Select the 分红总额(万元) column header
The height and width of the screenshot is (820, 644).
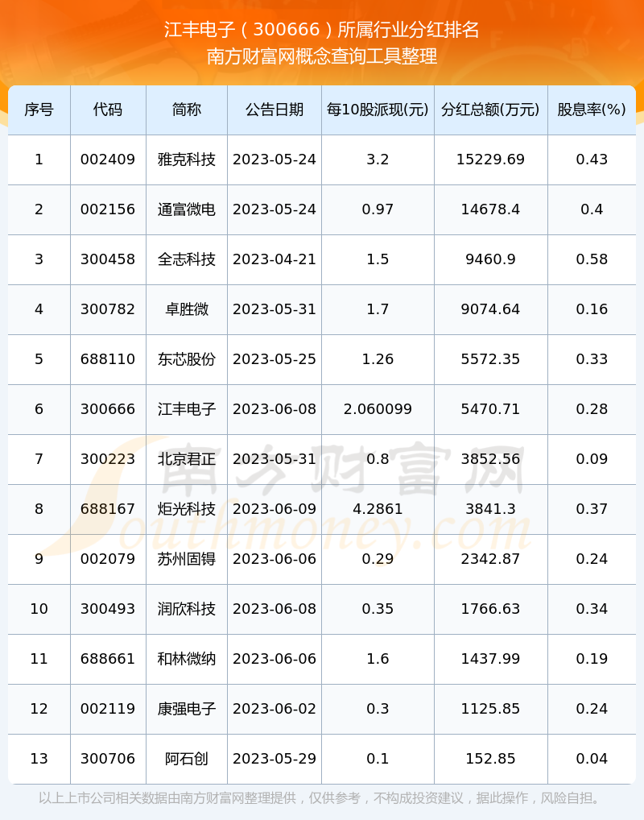[x=490, y=110]
